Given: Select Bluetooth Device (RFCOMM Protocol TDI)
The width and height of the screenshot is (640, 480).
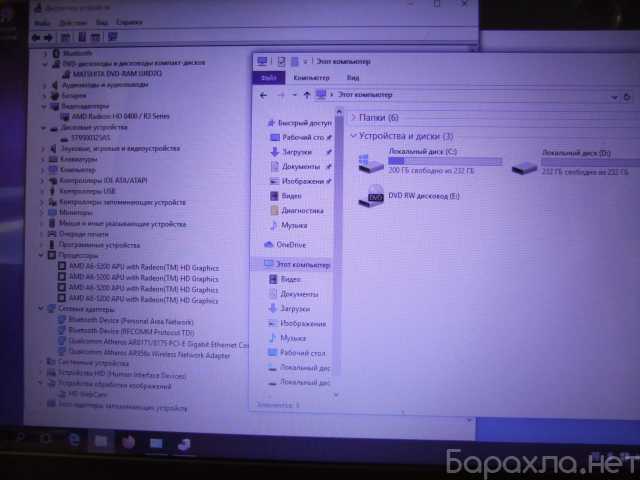Looking at the screenshot, I should tap(131, 331).
